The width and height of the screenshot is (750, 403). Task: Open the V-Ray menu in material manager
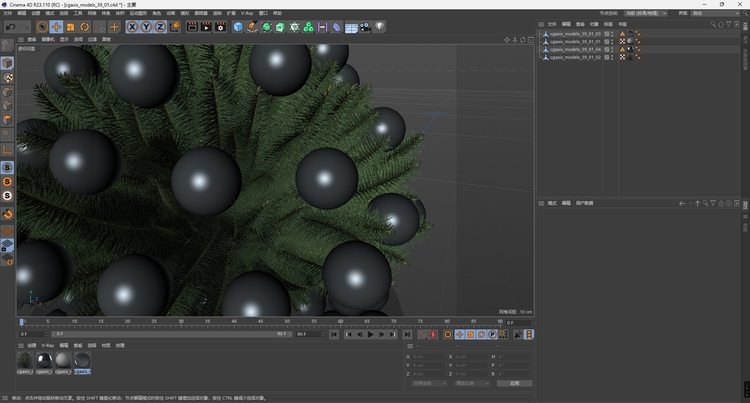47,345
